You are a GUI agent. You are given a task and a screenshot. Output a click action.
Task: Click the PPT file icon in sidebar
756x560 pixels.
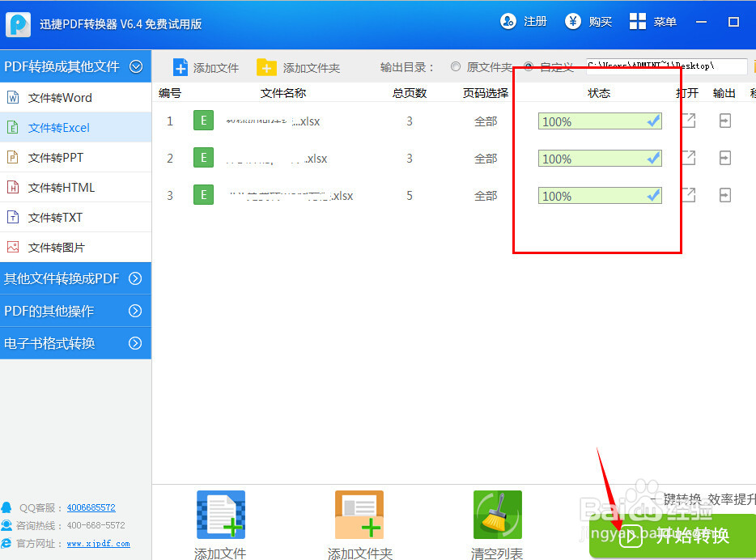pyautogui.click(x=13, y=158)
